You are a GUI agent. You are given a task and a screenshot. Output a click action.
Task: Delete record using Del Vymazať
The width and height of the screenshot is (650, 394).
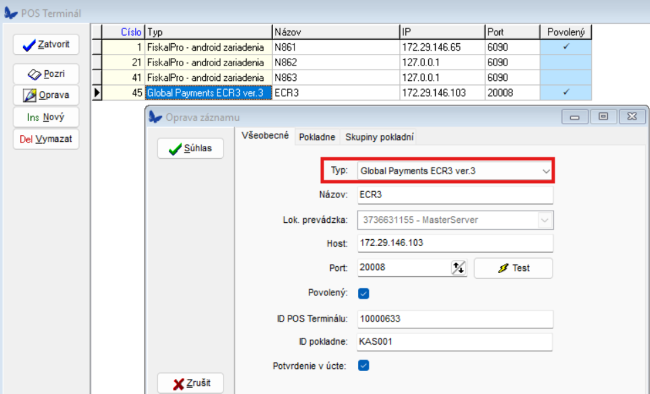click(46, 139)
